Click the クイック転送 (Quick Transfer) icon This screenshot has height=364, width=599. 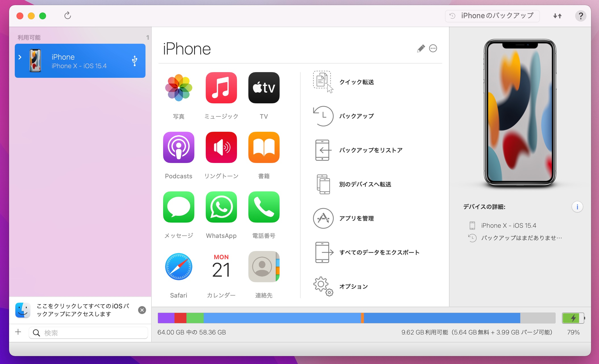pyautogui.click(x=323, y=82)
